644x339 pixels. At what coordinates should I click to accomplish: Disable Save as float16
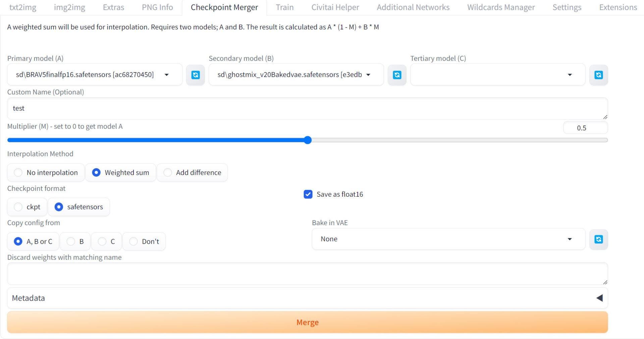tap(308, 194)
